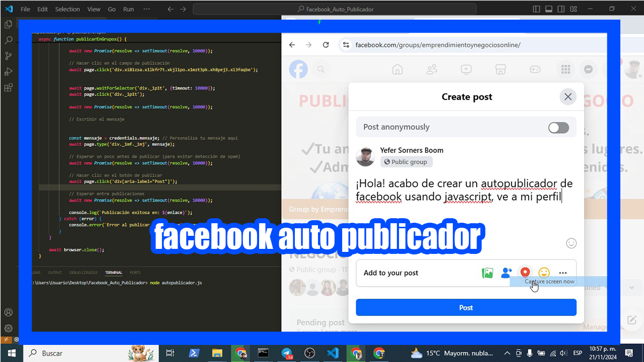Toggle the VS Code primary side bar layout icon

pos(537,9)
